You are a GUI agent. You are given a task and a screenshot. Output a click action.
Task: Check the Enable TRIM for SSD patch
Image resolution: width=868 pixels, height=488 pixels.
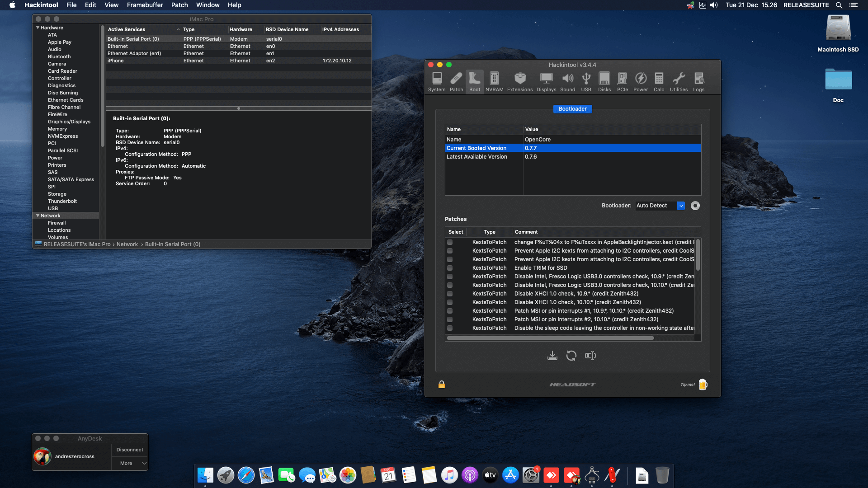tap(450, 268)
